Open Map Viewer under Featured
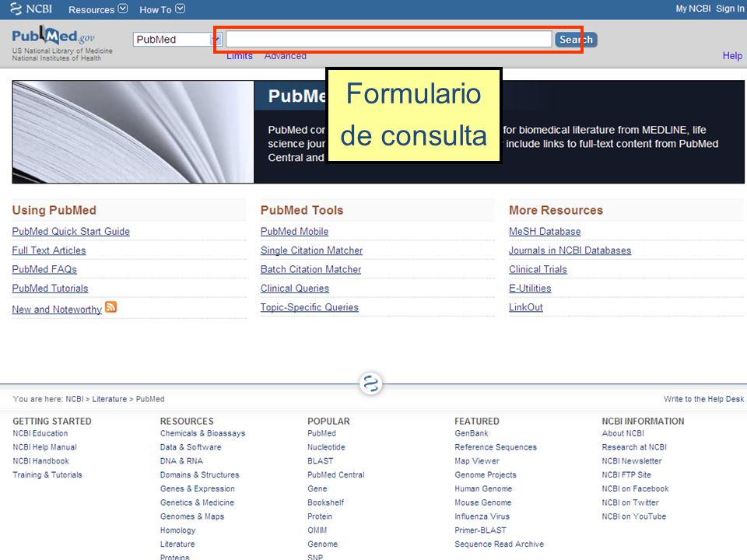The height and width of the screenshot is (560, 747). tap(477, 461)
